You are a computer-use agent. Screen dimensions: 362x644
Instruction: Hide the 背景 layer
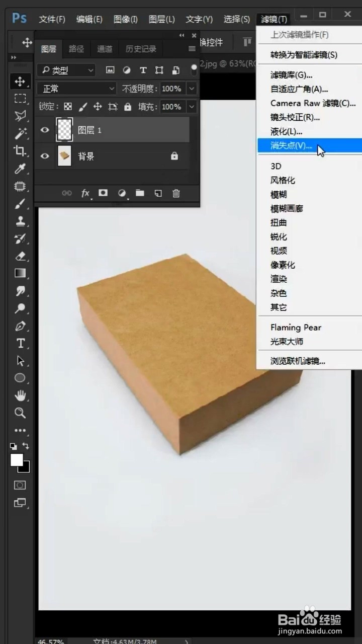45,156
